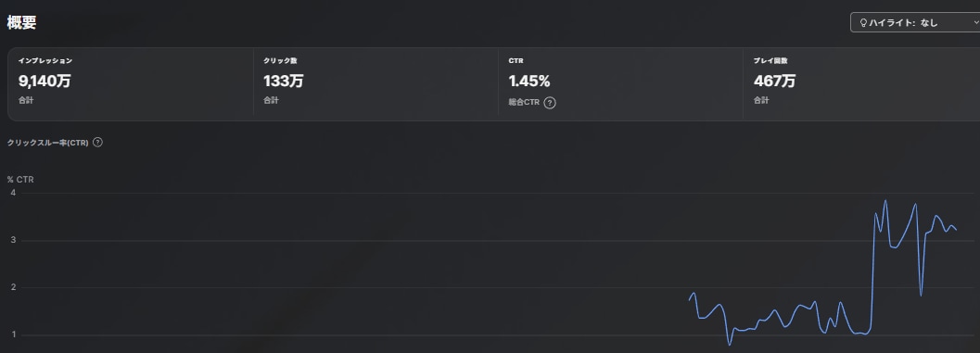Click the 467万 play count value
Screen dimensions: 980x353
coord(774,81)
